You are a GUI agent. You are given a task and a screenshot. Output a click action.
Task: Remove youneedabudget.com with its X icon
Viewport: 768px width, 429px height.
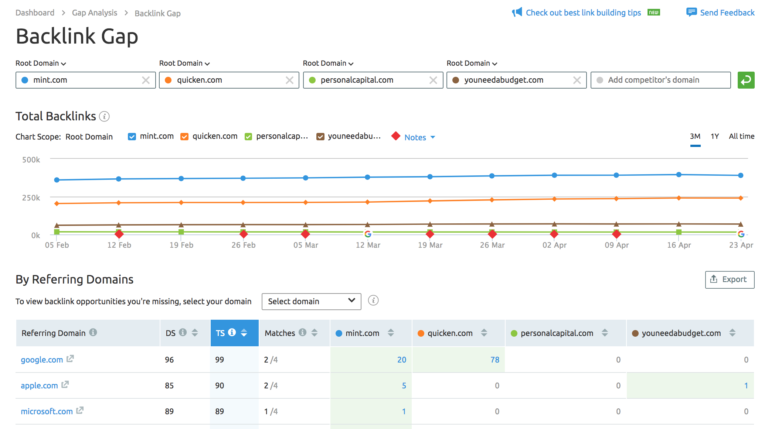(577, 80)
